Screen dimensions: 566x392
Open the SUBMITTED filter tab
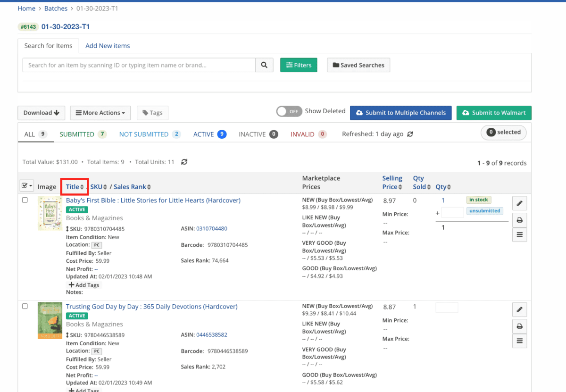78,134
